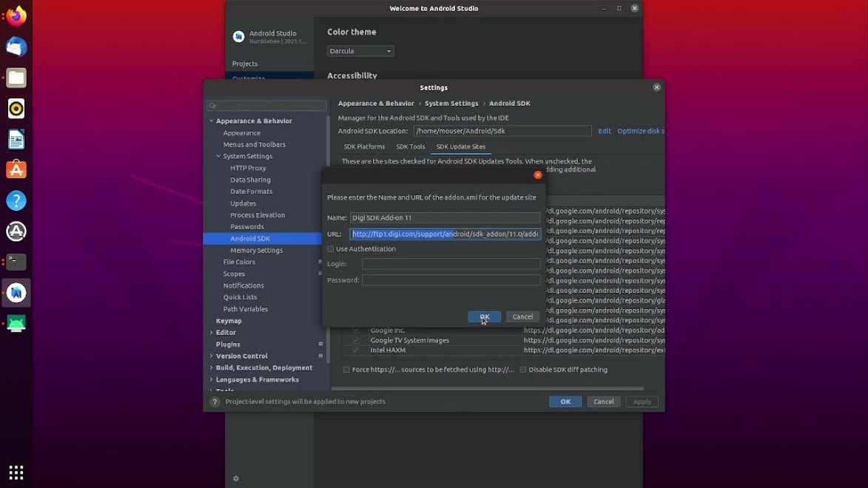Open the gear options in Welcome window
This screenshot has width=868, height=488.
pos(236,478)
